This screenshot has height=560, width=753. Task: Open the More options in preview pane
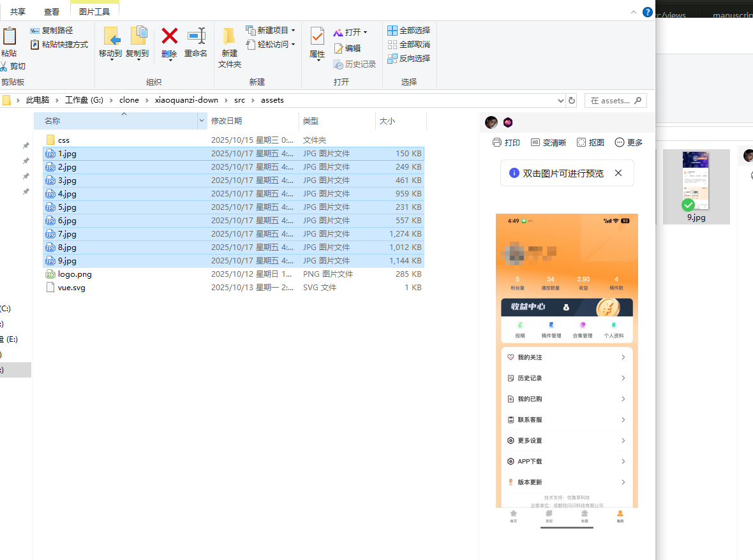[629, 142]
